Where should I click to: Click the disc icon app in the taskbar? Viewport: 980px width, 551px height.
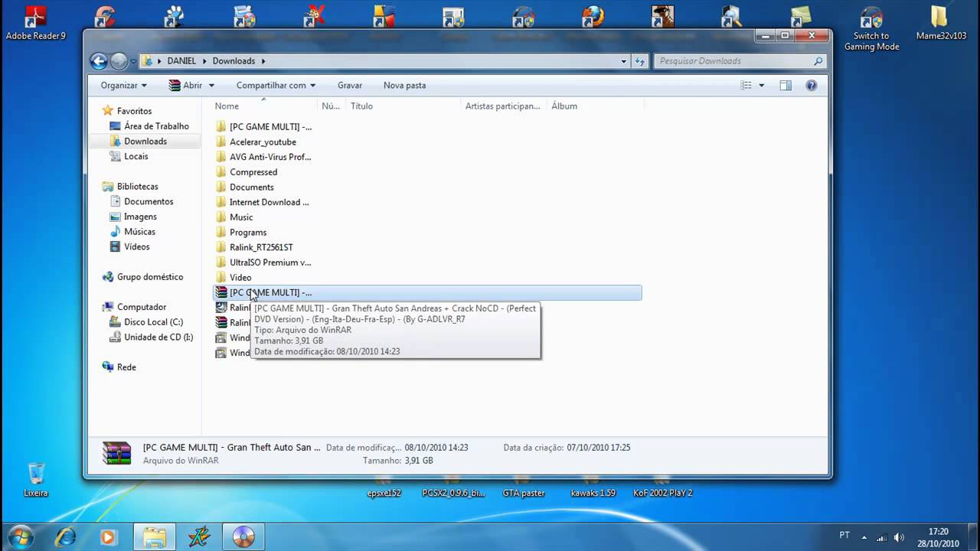tap(243, 537)
